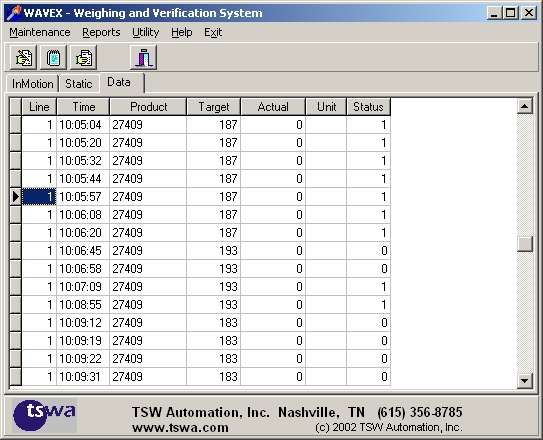Click the Status column header

click(x=368, y=107)
